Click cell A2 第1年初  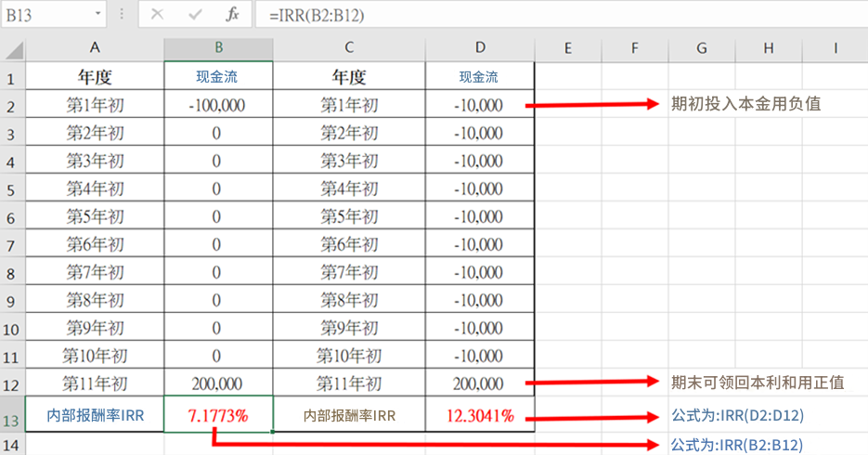click(x=95, y=104)
